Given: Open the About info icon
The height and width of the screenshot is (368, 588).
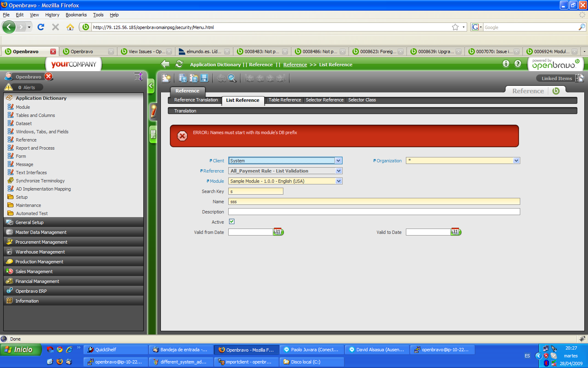Looking at the screenshot, I should (506, 64).
